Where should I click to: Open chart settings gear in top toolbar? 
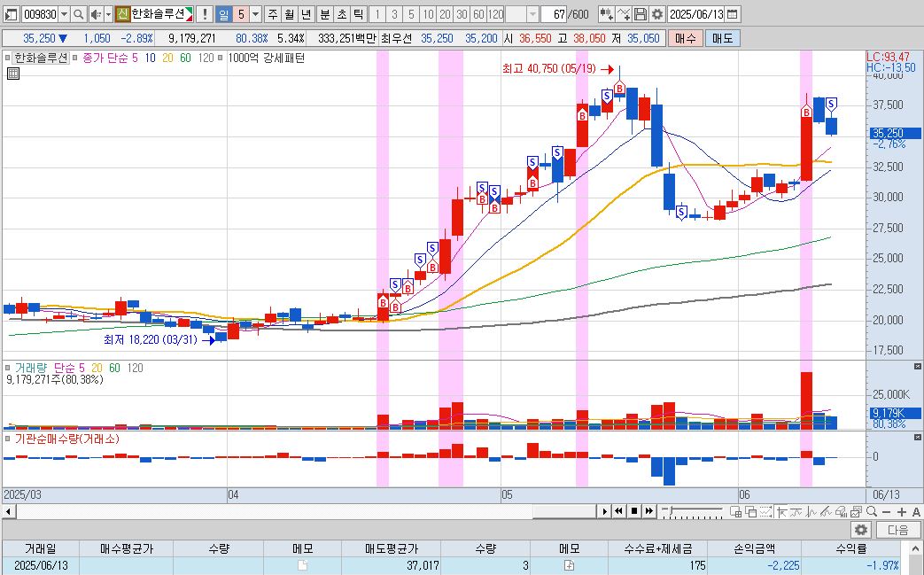click(657, 14)
